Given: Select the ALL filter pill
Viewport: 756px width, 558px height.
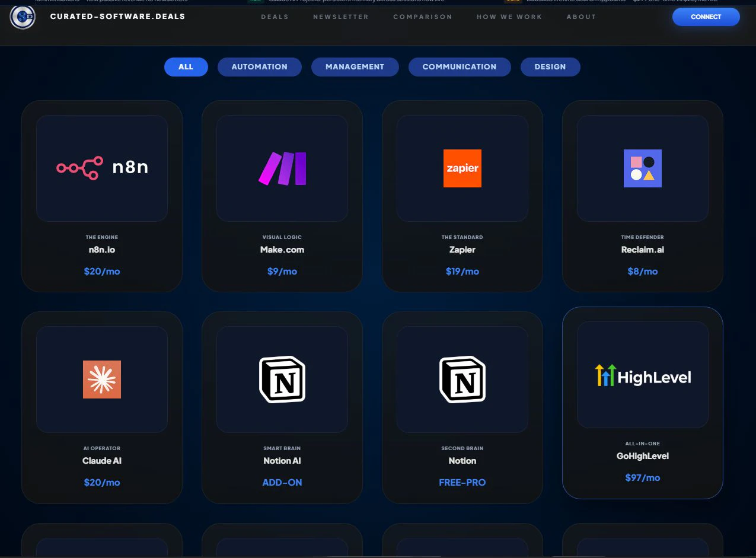Looking at the screenshot, I should point(186,67).
